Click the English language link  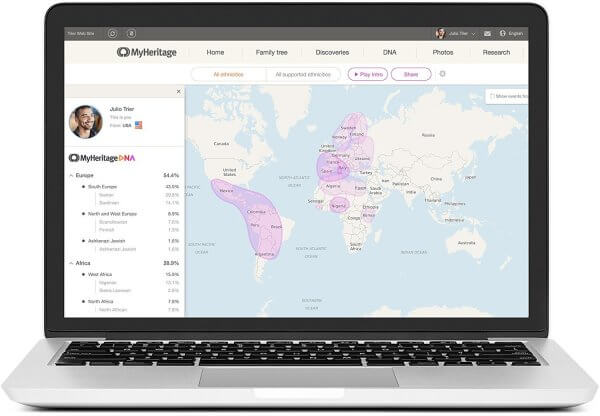(515, 34)
